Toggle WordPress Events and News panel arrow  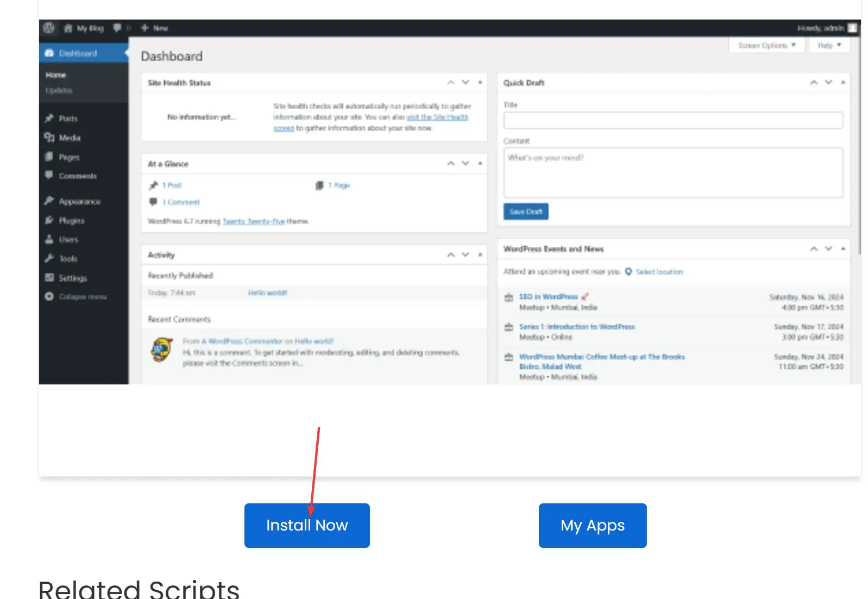click(x=843, y=249)
